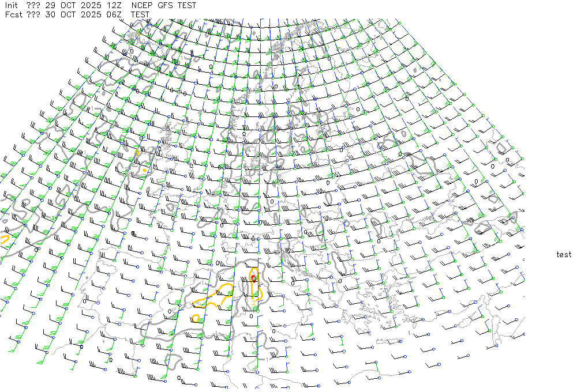Click the "Init" label in the header
This screenshot has width=577, height=392.
tap(12, 5)
